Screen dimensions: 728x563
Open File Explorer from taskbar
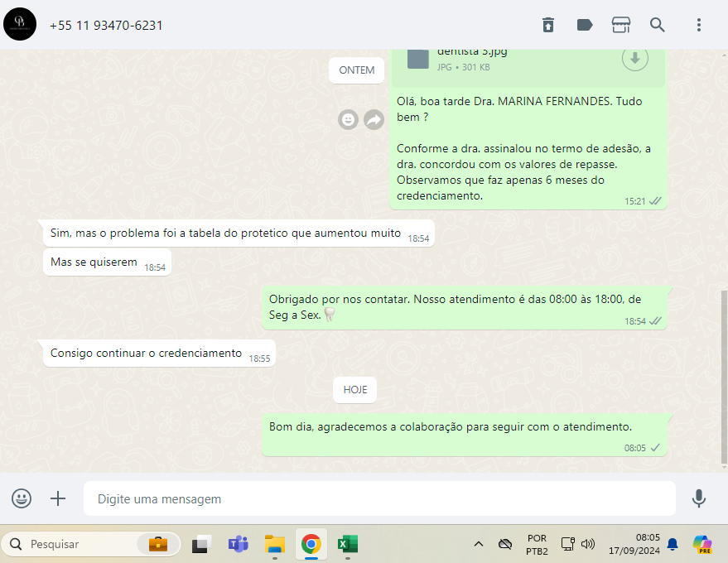coord(275,544)
